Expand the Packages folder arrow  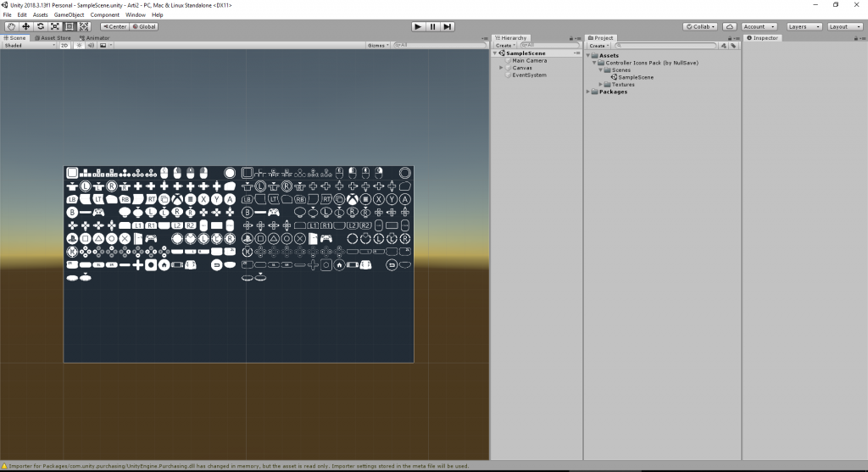click(x=588, y=92)
